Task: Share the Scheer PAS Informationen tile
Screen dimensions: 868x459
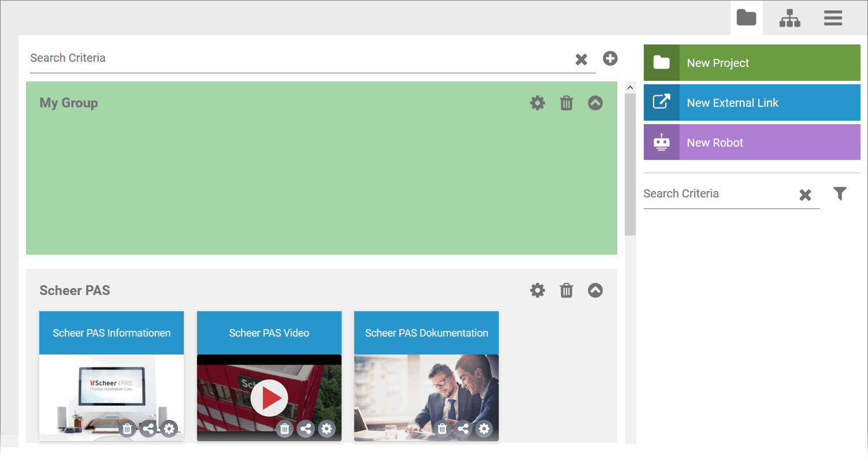Action: point(149,429)
